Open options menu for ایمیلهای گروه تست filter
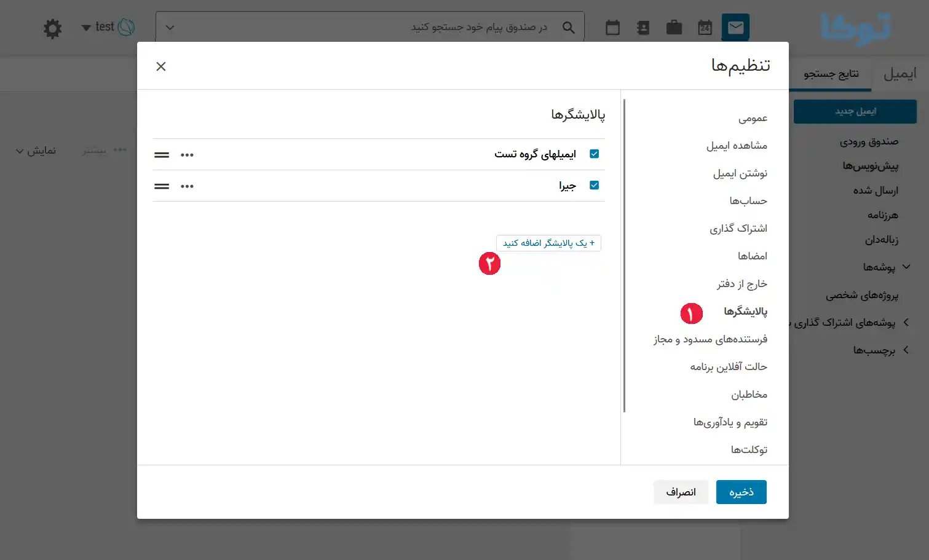 (187, 155)
